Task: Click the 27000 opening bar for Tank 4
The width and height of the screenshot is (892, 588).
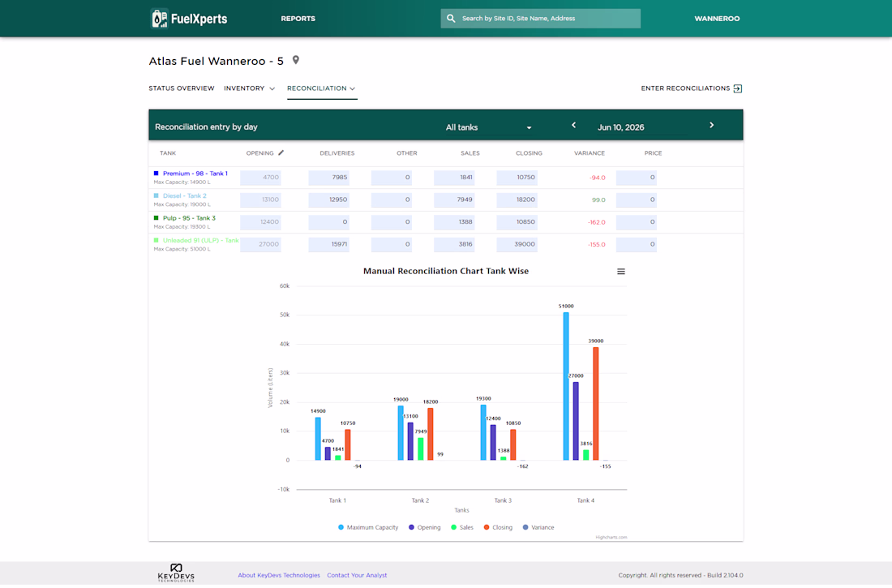Action: [576, 421]
